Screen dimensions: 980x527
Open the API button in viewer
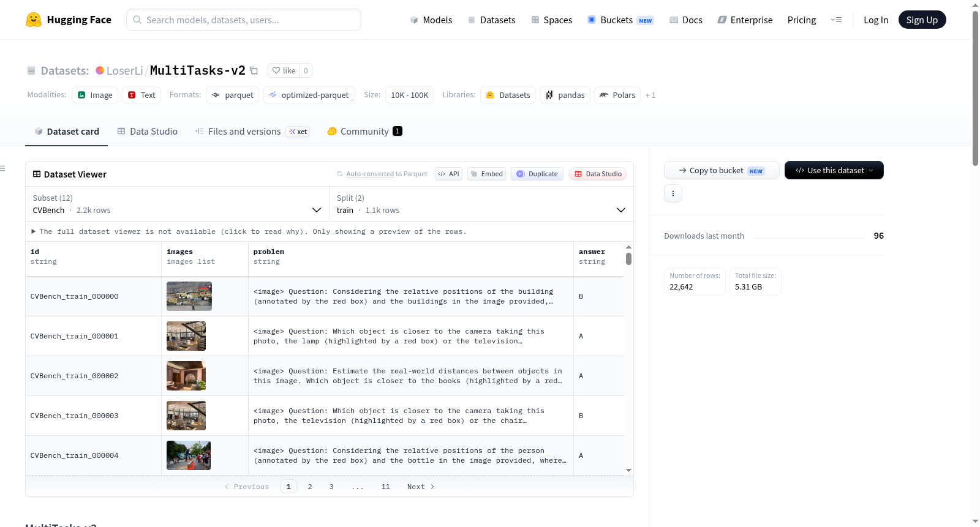coord(448,174)
